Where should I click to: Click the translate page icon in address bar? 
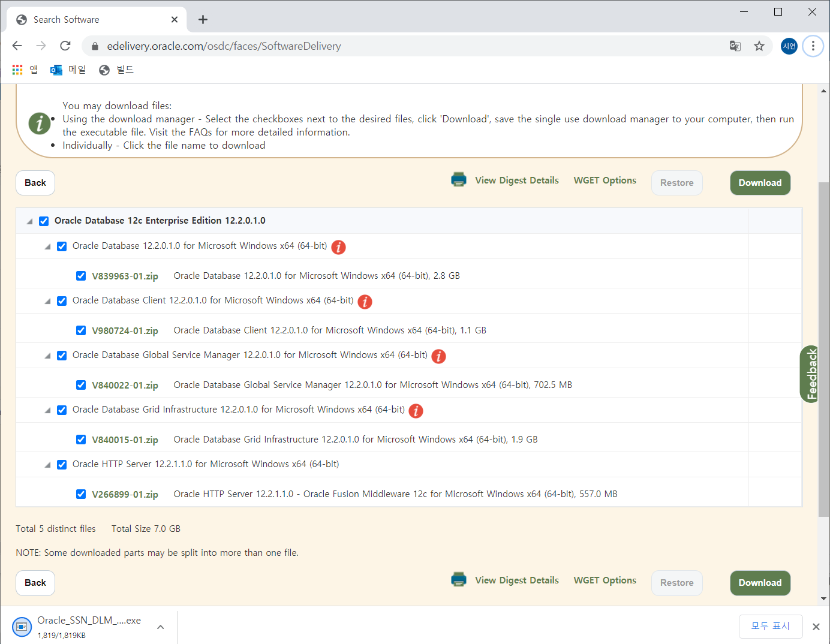click(735, 46)
